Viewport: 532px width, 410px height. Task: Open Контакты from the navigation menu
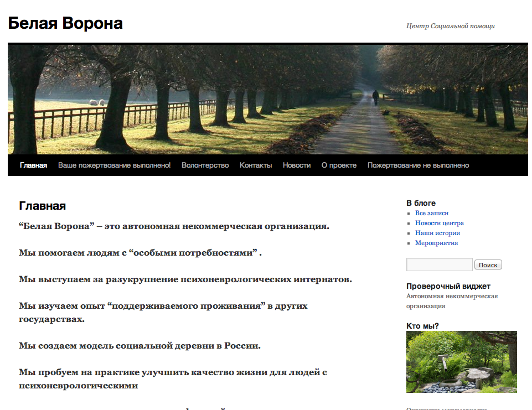256,165
